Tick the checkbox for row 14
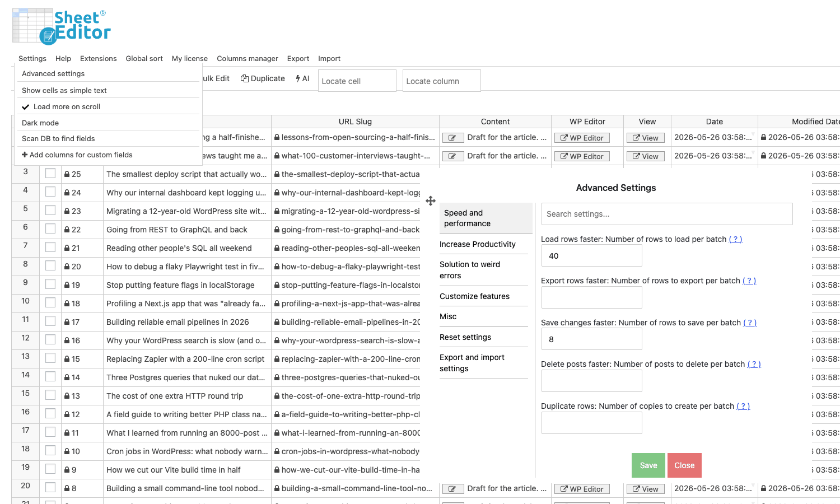 [x=50, y=377]
